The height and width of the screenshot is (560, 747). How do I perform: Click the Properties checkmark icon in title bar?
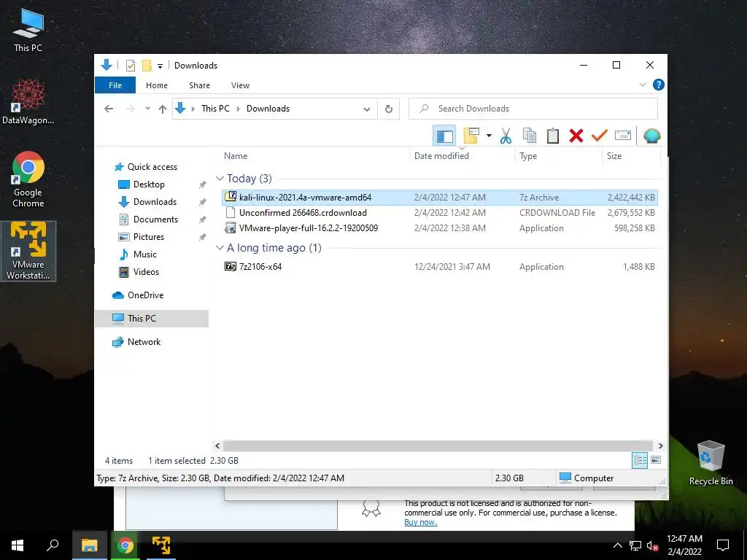coord(130,66)
